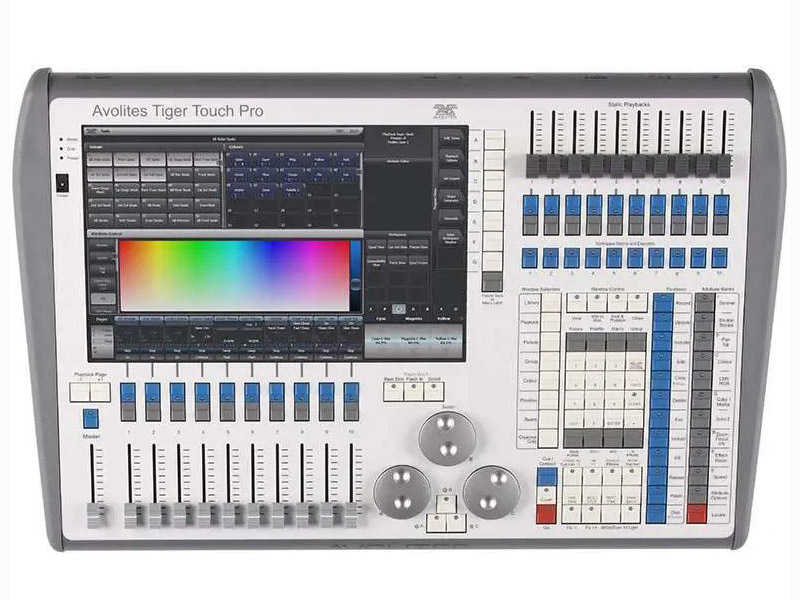Toggle the Unfold function button
This screenshot has width=800, height=600.
coord(679,436)
